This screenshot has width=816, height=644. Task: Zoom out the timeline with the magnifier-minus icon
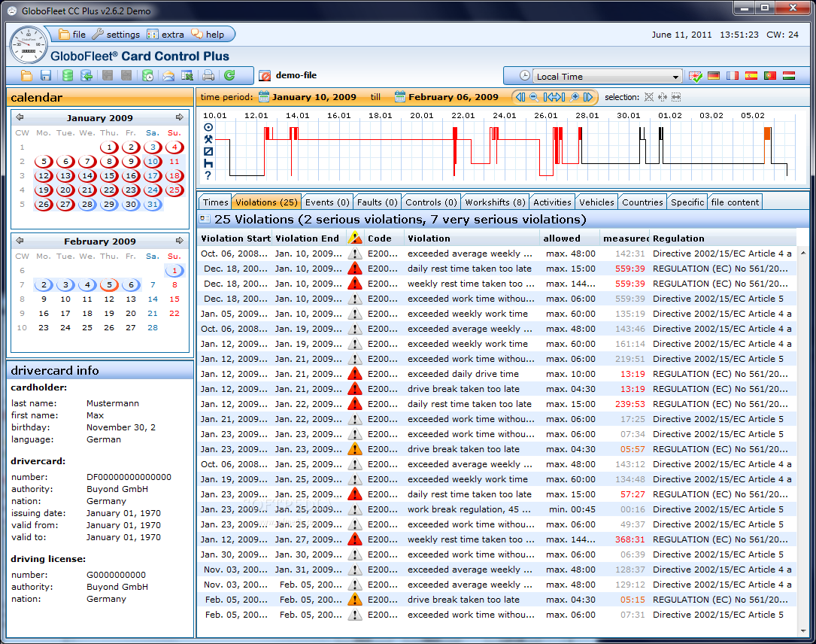coord(534,97)
